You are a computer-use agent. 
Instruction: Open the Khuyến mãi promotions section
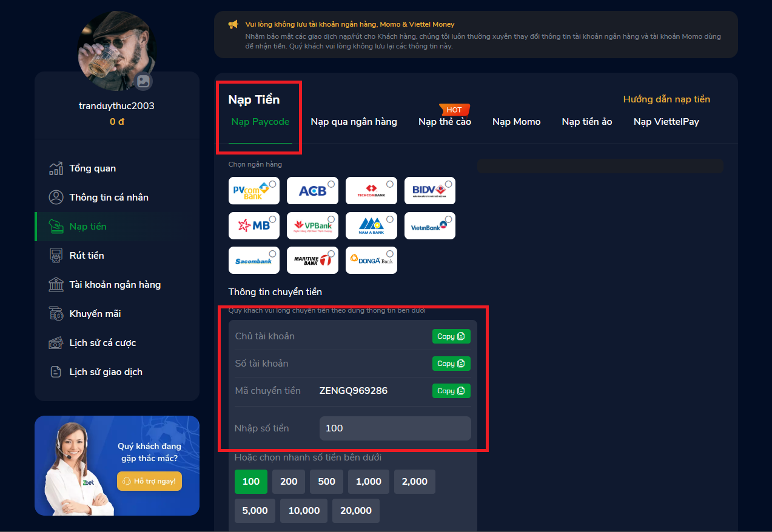click(56, 313)
